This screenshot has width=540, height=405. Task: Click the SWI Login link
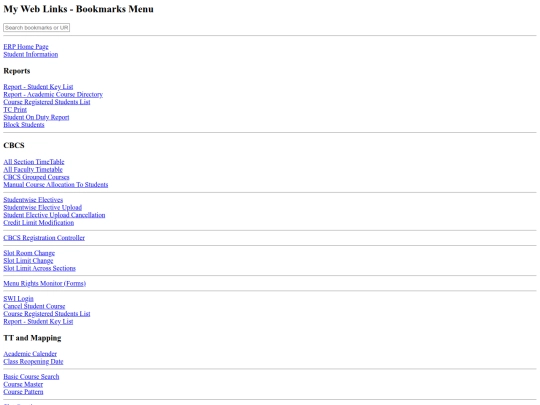coord(19,298)
